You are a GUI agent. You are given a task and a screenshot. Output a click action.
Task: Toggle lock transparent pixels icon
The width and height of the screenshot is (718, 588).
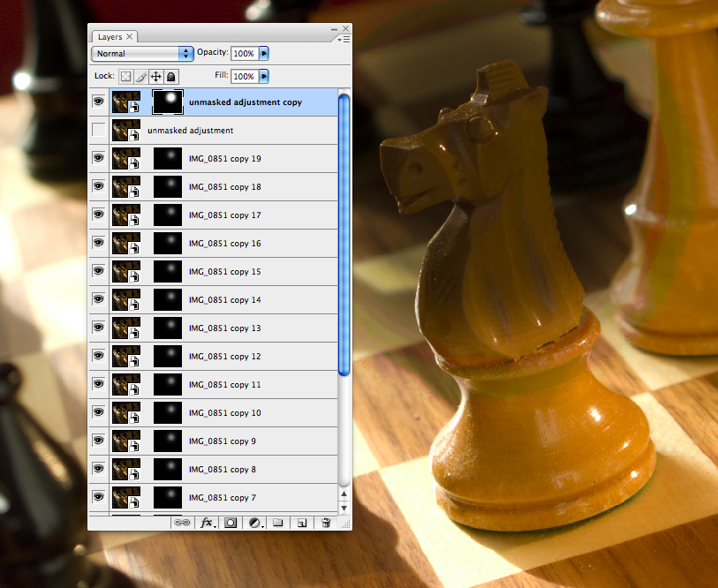(x=125, y=77)
